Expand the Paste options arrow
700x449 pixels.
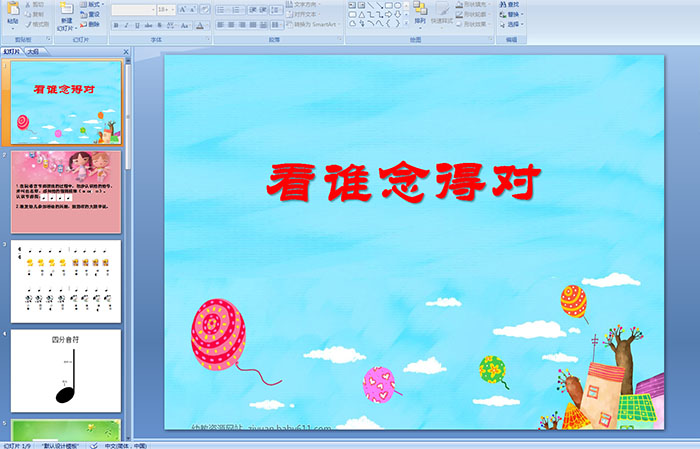coord(13,29)
